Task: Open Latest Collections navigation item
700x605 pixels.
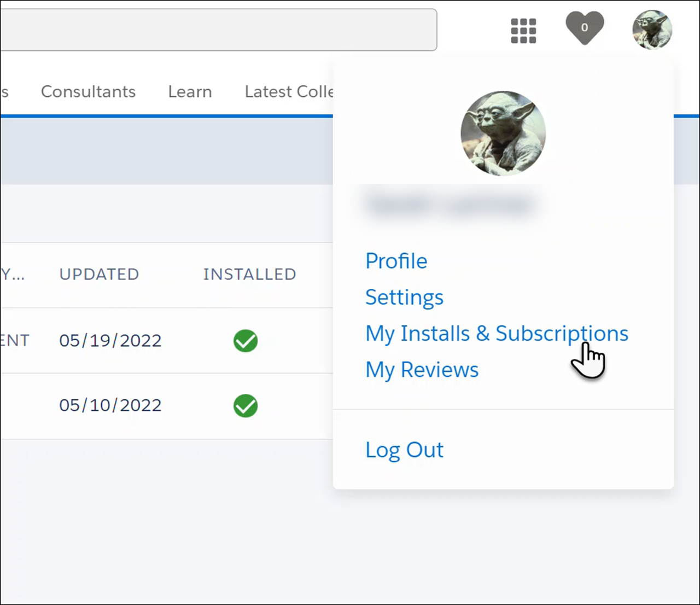Action: pos(288,91)
